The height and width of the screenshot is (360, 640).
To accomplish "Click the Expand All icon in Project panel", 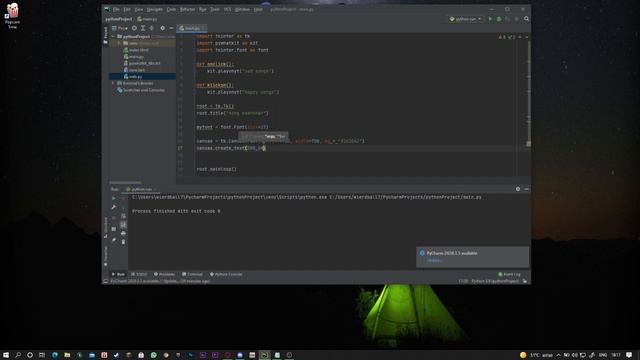I will coord(143,28).
